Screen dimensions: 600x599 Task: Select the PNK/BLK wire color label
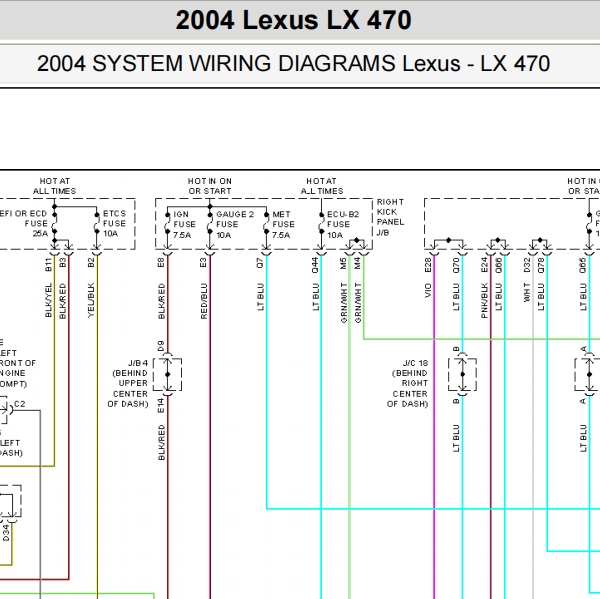(484, 300)
